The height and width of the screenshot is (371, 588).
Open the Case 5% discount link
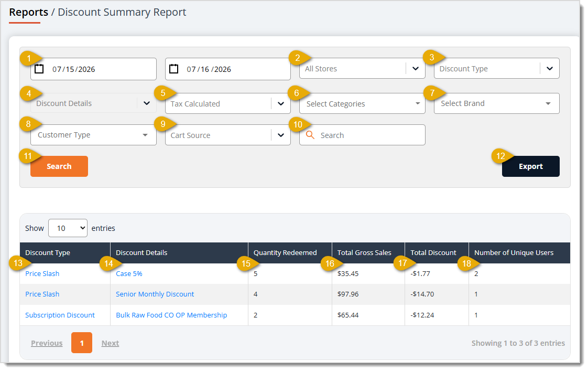[x=129, y=273]
